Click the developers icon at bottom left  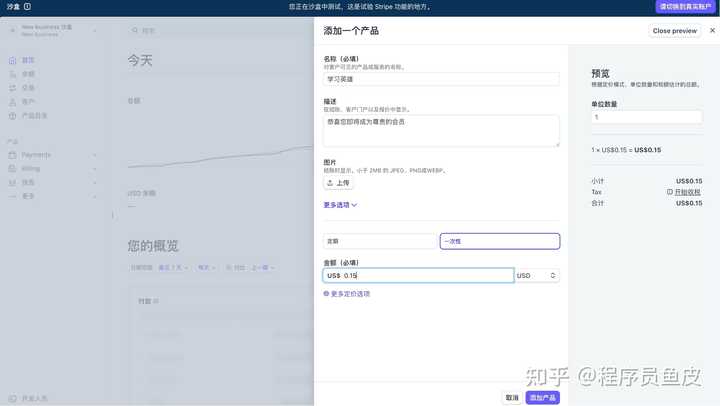pyautogui.click(x=13, y=398)
